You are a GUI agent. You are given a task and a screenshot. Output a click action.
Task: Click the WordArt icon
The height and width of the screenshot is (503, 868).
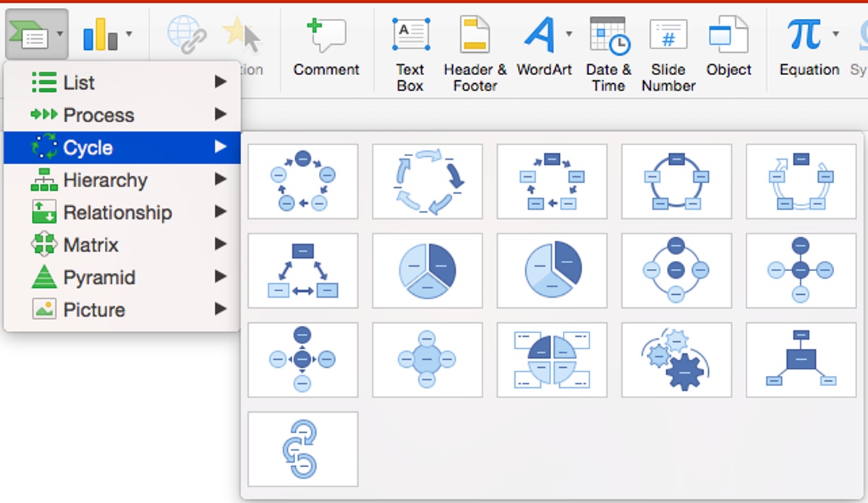coord(539,34)
